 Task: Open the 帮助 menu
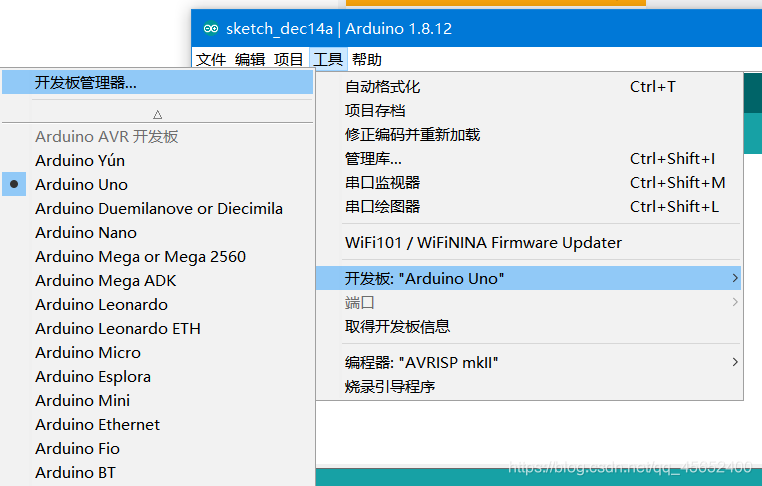pos(366,59)
